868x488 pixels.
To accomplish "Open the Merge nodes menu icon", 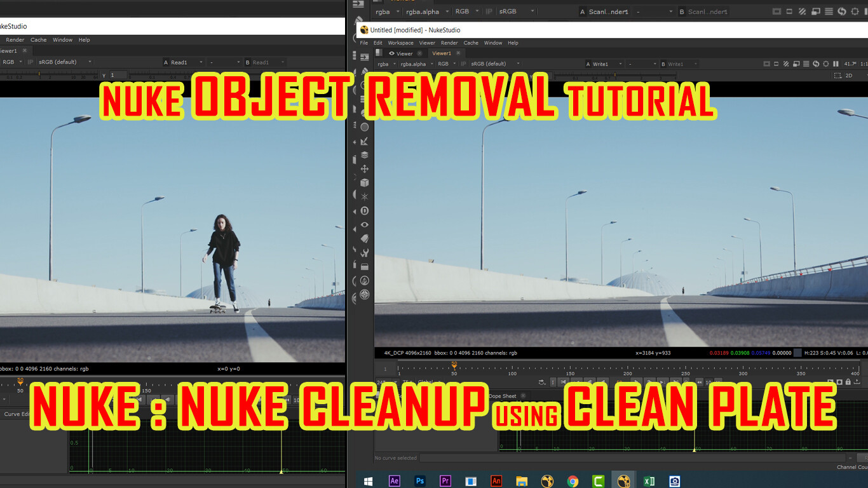I will [x=365, y=155].
